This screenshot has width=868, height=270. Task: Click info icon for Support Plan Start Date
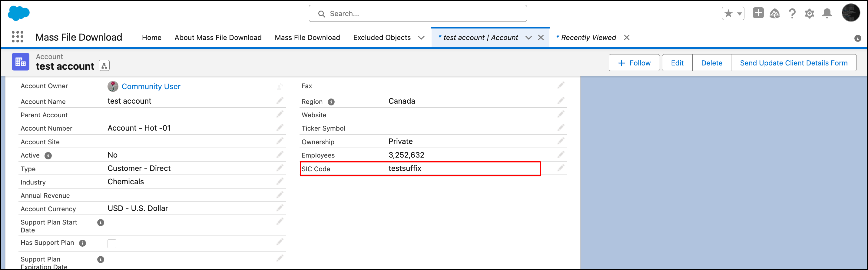click(x=101, y=223)
